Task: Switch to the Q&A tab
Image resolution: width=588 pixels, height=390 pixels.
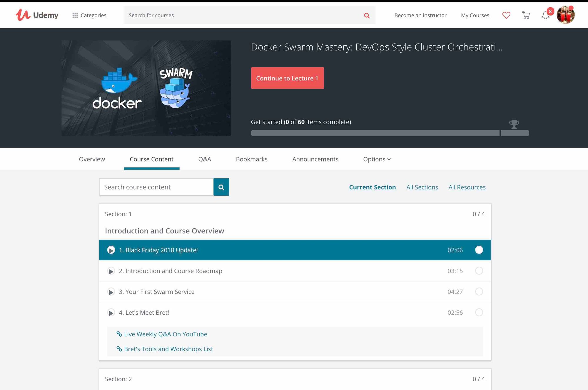Action: coord(205,159)
